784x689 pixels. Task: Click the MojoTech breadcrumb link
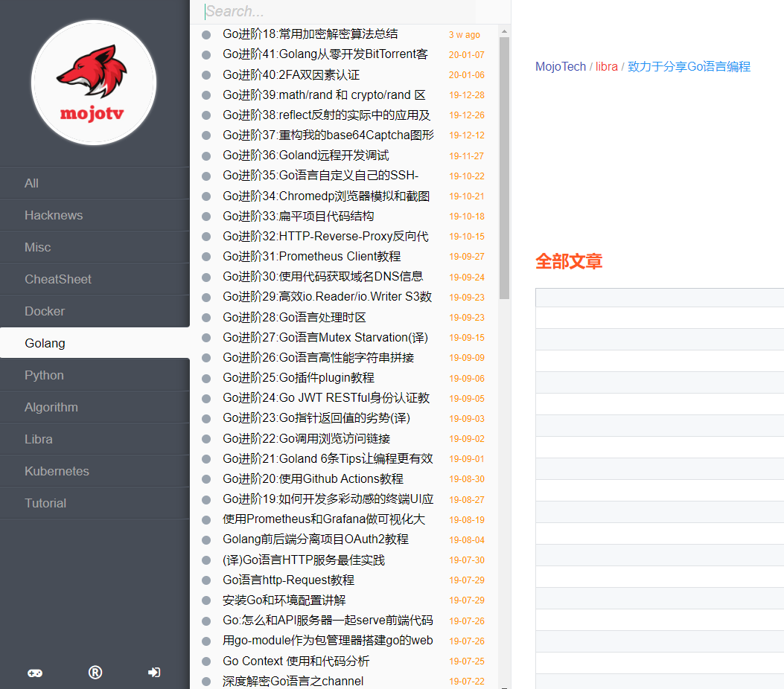(560, 66)
